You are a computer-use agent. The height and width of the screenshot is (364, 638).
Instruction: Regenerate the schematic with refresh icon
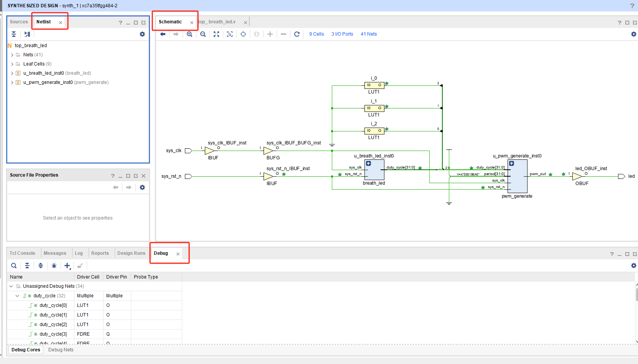pos(297,34)
